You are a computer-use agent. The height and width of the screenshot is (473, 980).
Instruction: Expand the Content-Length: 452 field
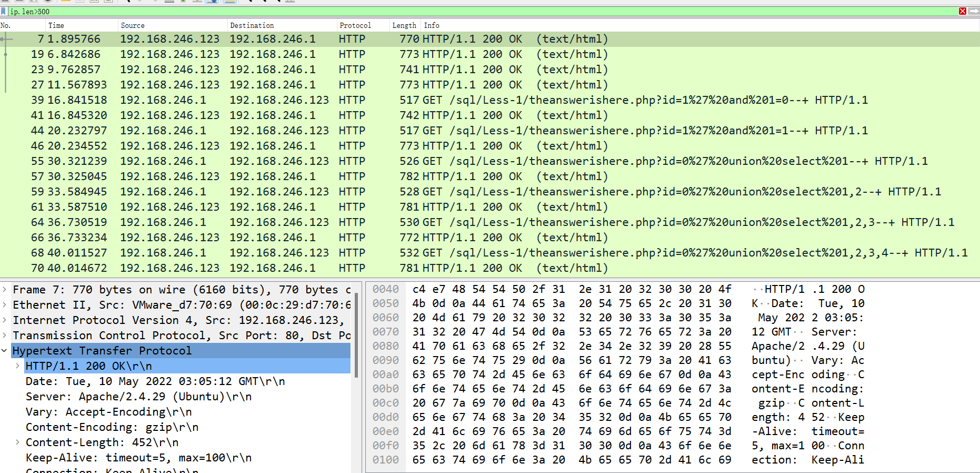click(17, 442)
